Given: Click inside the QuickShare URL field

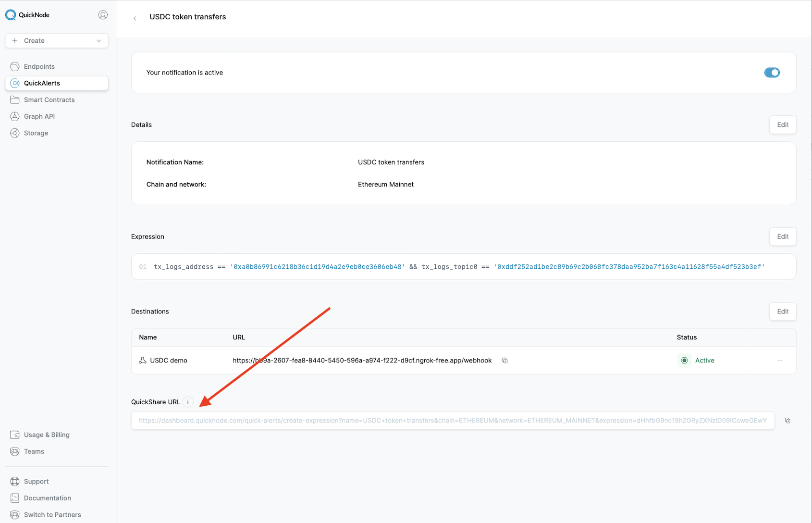Looking at the screenshot, I should (453, 421).
